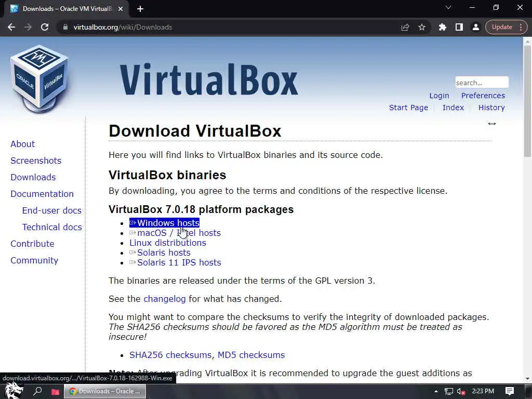Open the dragon Start menu icon
Image resolution: width=532 pixels, height=399 pixels.
[x=14, y=391]
